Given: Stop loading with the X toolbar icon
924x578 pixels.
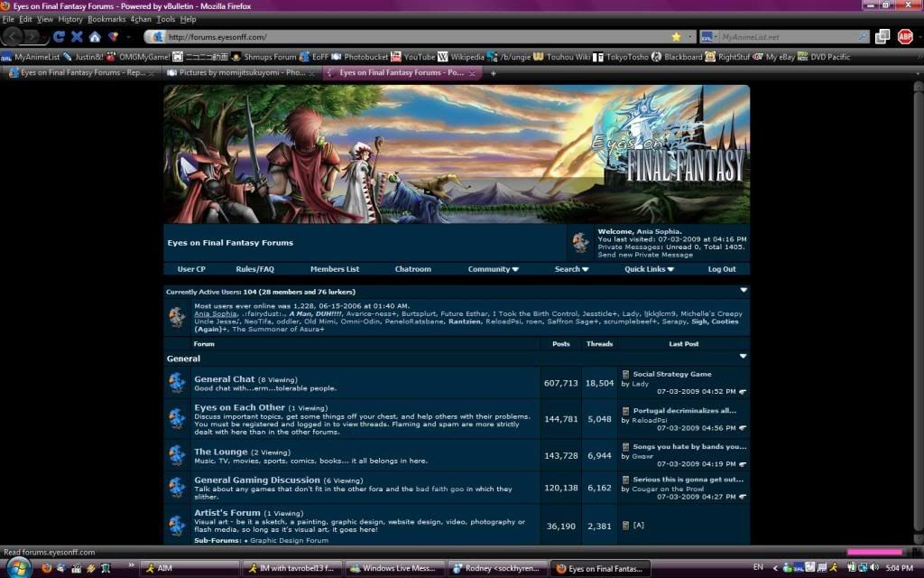Looking at the screenshot, I should click(77, 36).
